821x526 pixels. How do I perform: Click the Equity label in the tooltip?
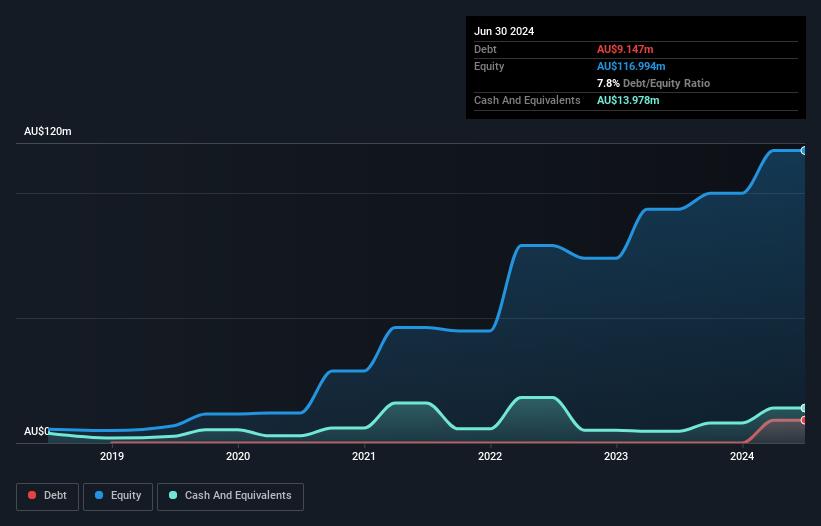click(x=489, y=66)
